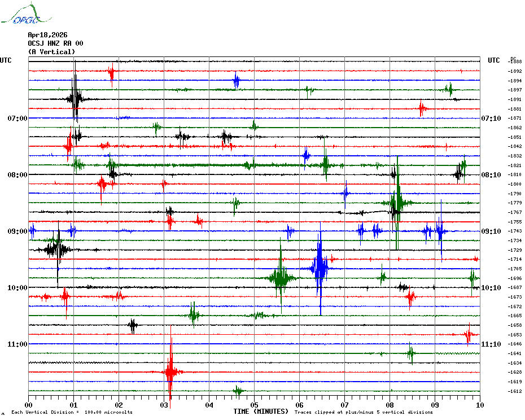Click the left-side 10:00 time label
525x420 pixels.
(17, 288)
